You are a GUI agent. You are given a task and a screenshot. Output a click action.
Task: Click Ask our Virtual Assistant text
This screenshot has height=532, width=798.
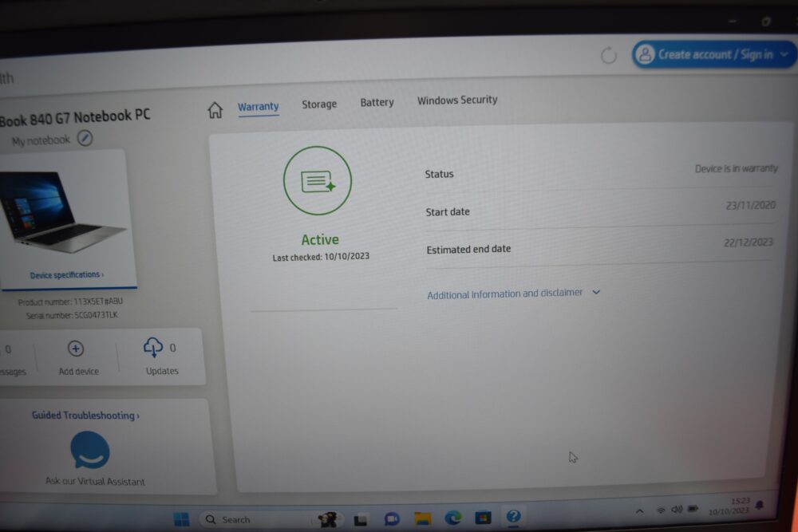coord(95,481)
